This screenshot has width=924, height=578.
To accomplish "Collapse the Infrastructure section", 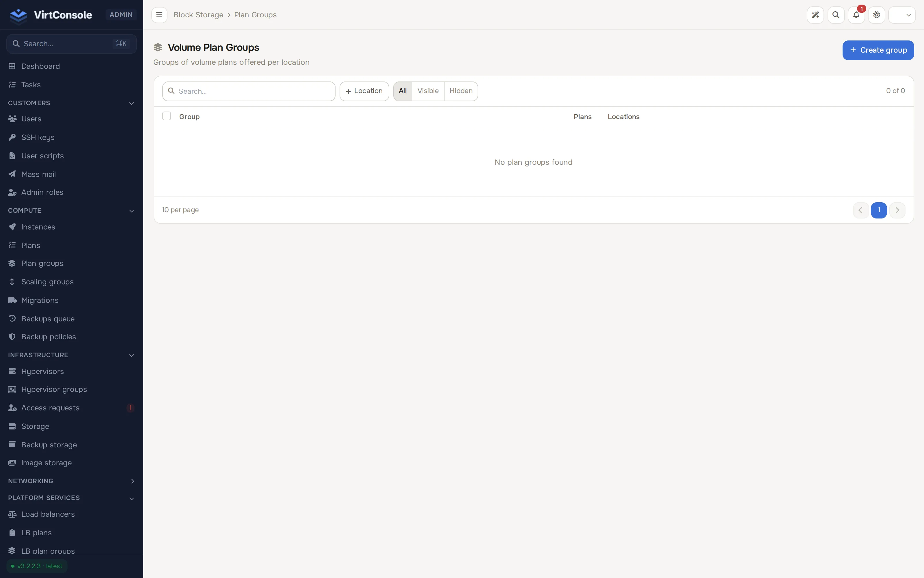I will pyautogui.click(x=71, y=355).
